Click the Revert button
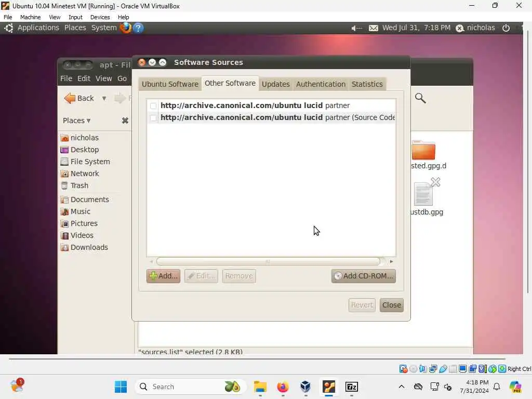532x399 pixels. tap(362, 305)
